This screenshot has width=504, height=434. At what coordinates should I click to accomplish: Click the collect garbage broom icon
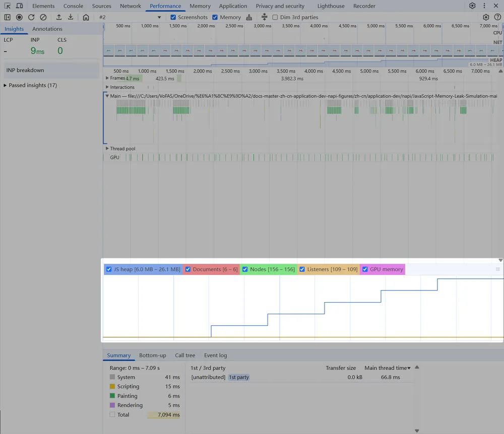pos(249,17)
